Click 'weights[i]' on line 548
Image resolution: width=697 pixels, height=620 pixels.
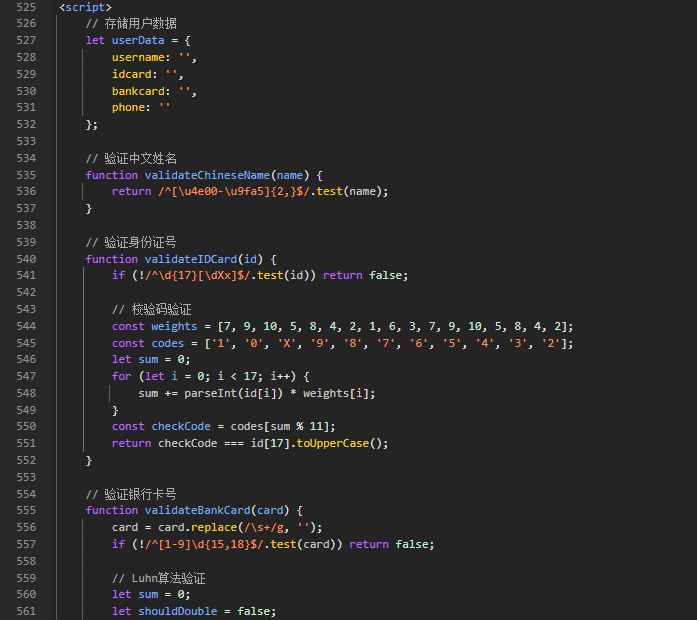click(336, 393)
